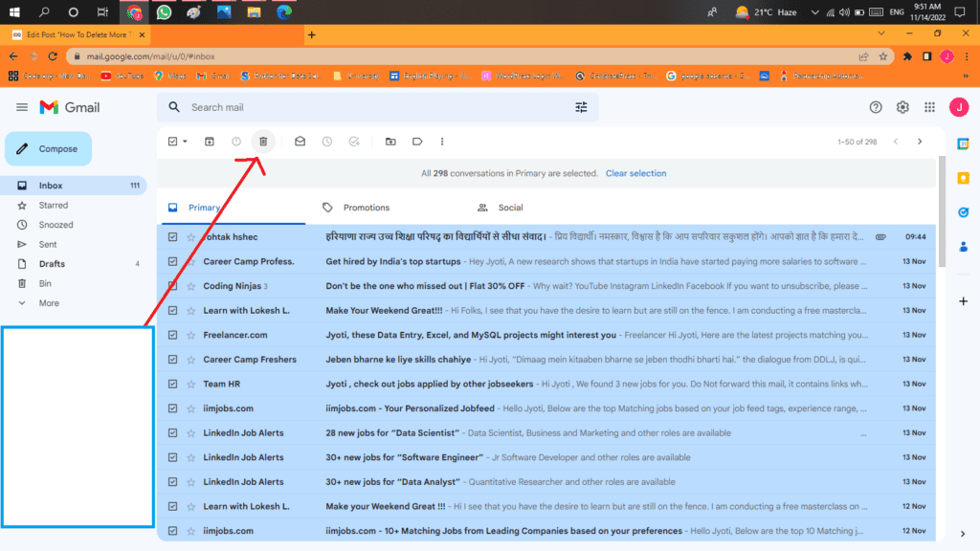Open the Snoozed folder

pyautogui.click(x=56, y=225)
